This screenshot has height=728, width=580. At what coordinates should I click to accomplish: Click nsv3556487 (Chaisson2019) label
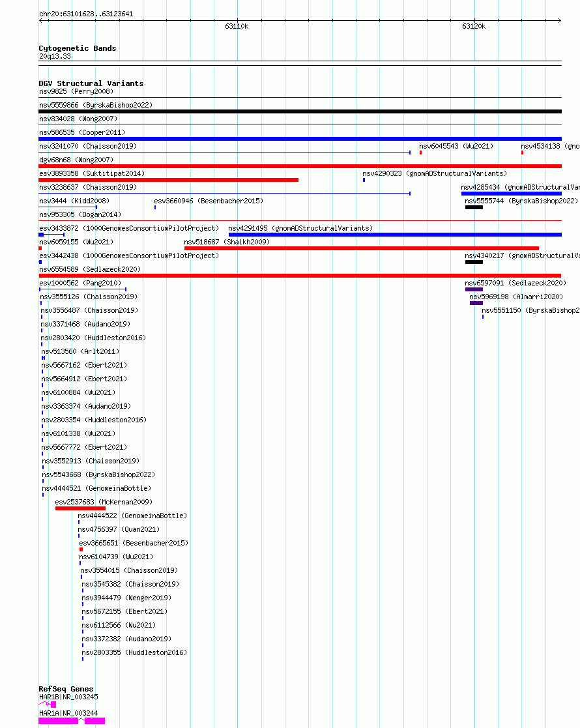[89, 311]
